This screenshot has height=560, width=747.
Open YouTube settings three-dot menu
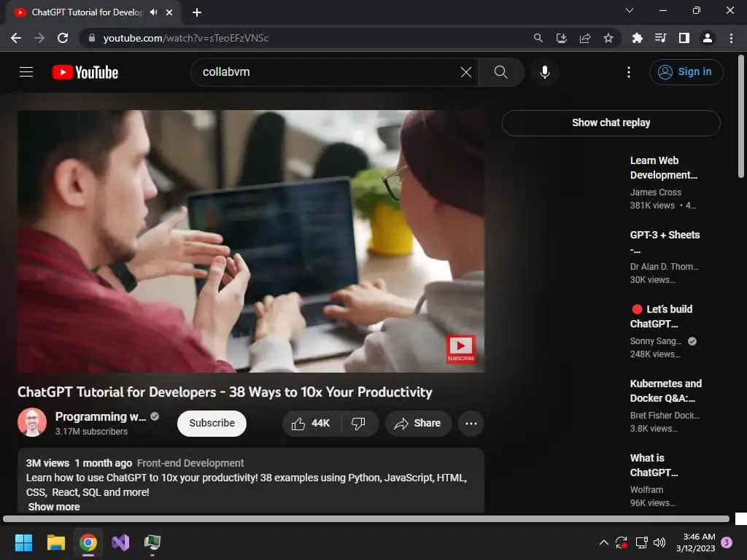coord(628,72)
